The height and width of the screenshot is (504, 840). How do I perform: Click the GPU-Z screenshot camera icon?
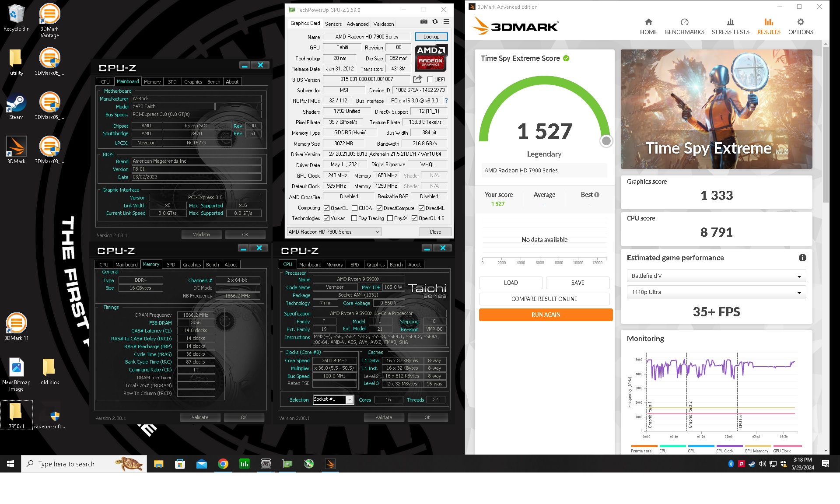[423, 21]
